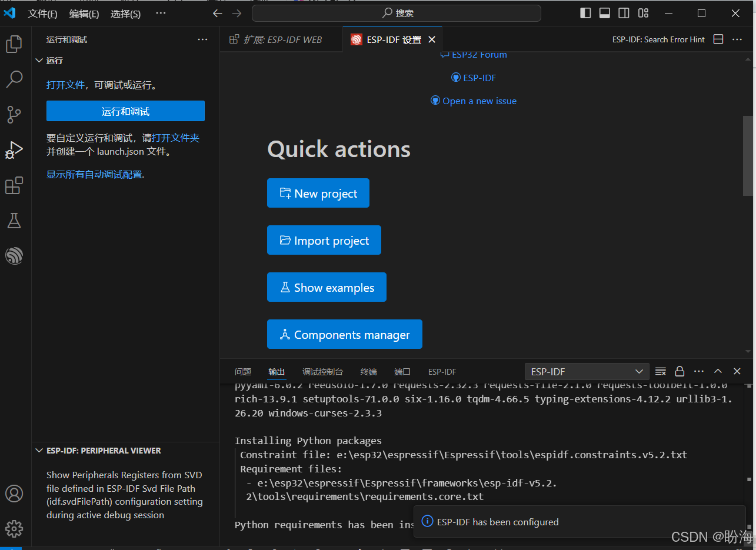Open the Search view in activity bar
Viewport: 756px width, 550px height.
point(14,79)
